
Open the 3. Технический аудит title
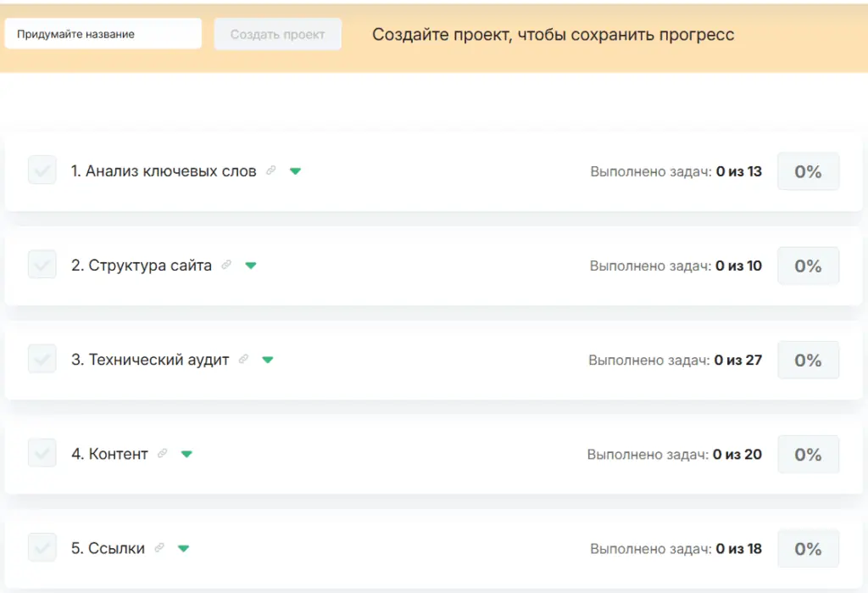coord(150,360)
